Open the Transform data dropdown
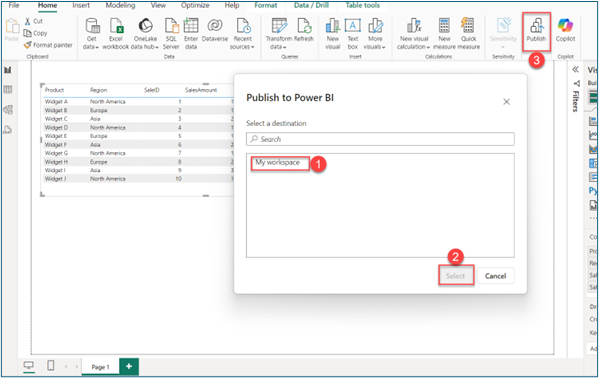Viewport: 599px width, 378px height. (278, 34)
